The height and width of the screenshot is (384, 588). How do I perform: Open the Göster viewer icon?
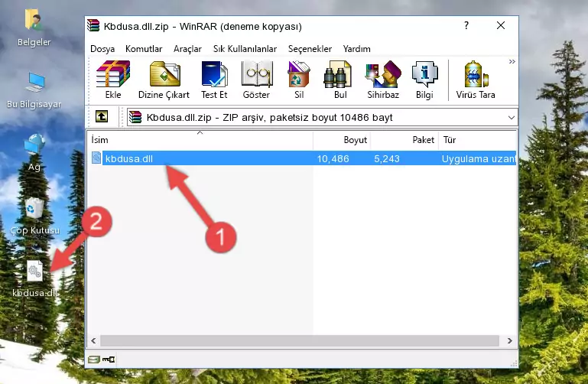(x=256, y=80)
